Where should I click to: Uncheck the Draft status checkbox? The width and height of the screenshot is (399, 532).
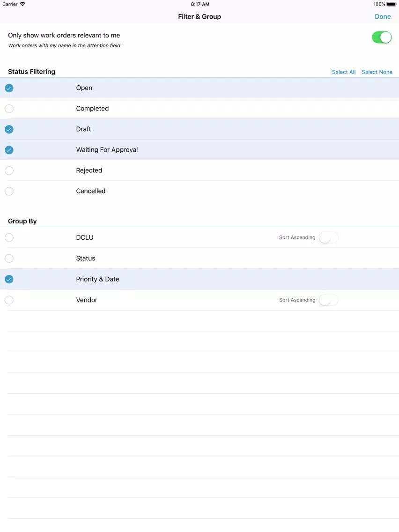point(9,129)
